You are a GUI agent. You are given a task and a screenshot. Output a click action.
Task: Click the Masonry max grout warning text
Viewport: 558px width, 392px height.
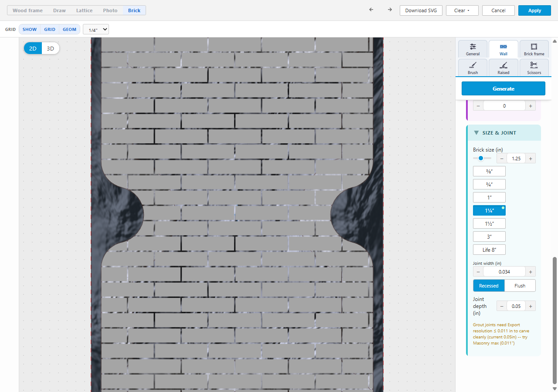[x=501, y=334]
